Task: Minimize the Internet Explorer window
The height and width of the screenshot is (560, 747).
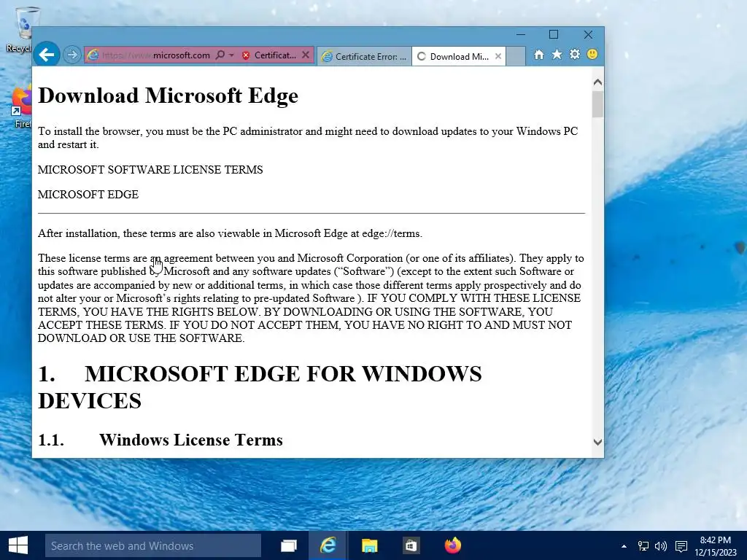Action: [521, 35]
